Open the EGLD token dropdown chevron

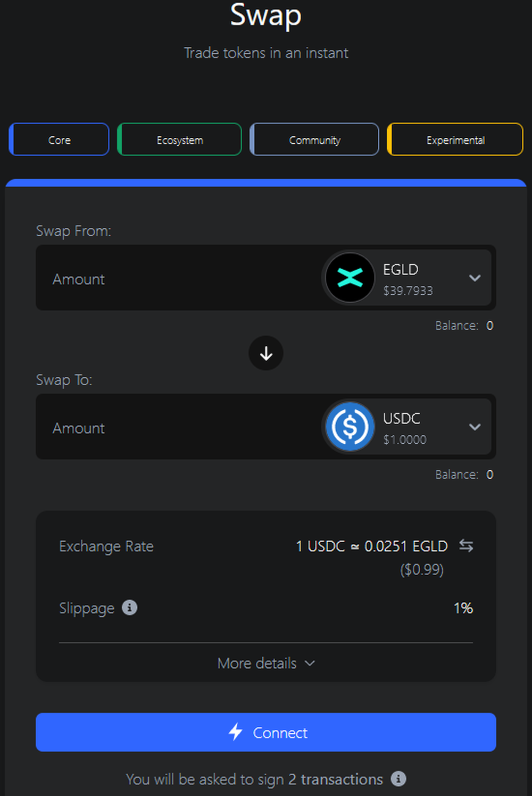475,278
